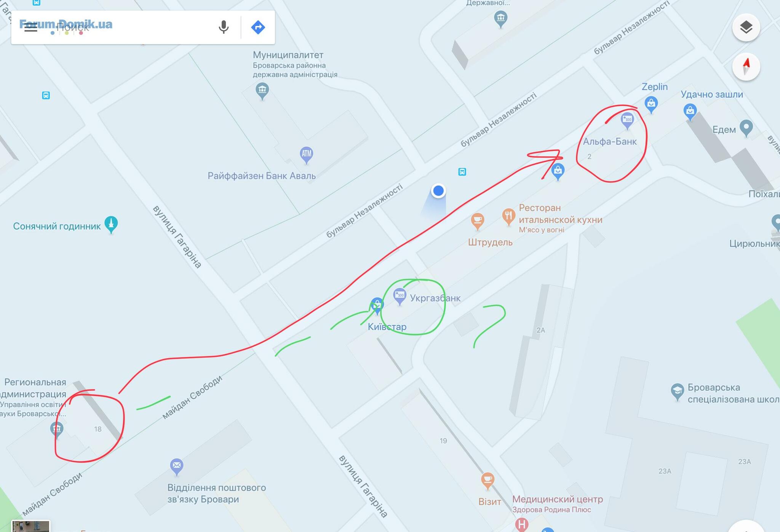
Task: Open the hamburger menu in search bar
Action: 31,27
